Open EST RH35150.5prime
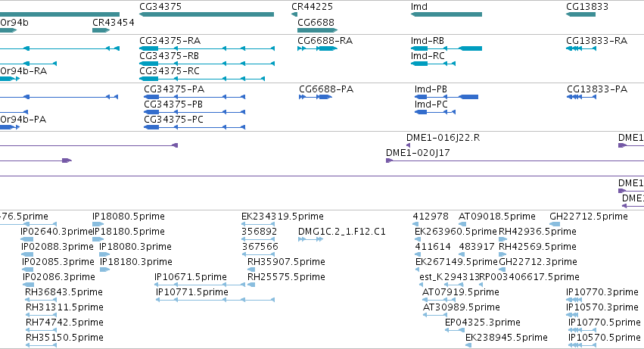 (x=64, y=338)
